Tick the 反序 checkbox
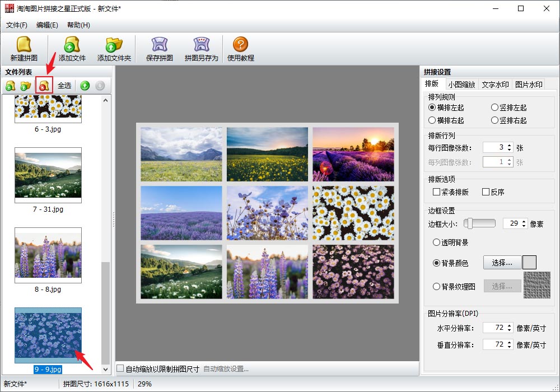This screenshot has width=560, height=392. [x=486, y=192]
